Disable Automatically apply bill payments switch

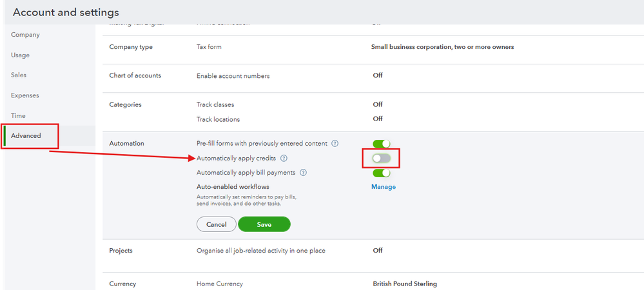tap(381, 173)
